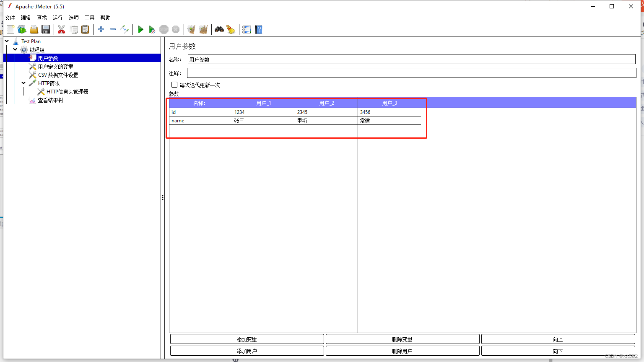Clear all results with double broom icon
This screenshot has height=362, width=644.
[x=203, y=29]
